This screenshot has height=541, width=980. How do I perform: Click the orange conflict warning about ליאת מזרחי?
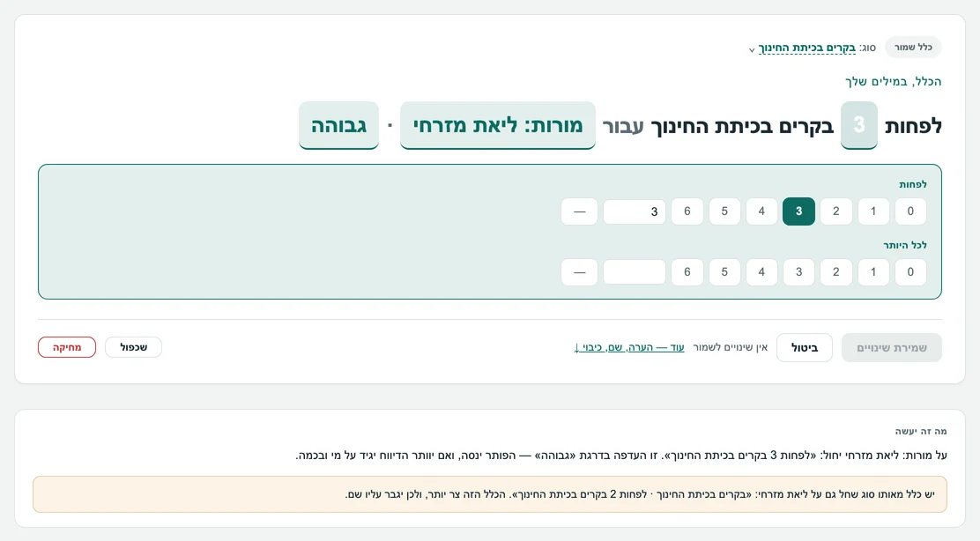490,494
